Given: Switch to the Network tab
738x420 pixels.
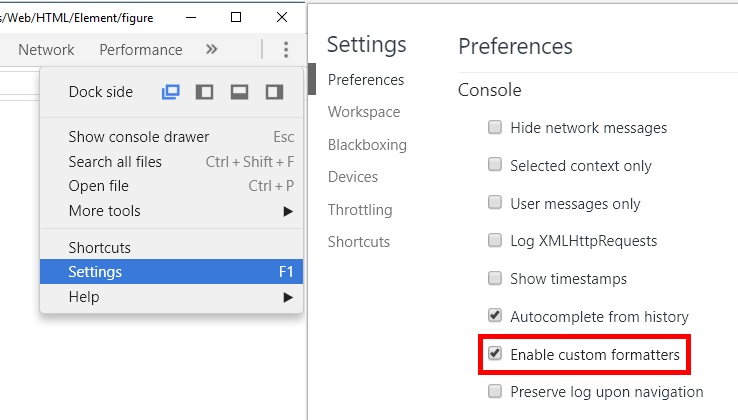Looking at the screenshot, I should point(46,49).
